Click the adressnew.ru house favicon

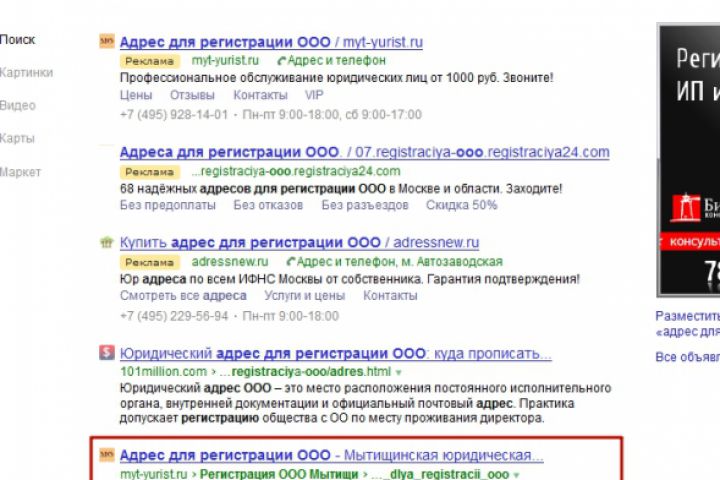pyautogui.click(x=107, y=242)
